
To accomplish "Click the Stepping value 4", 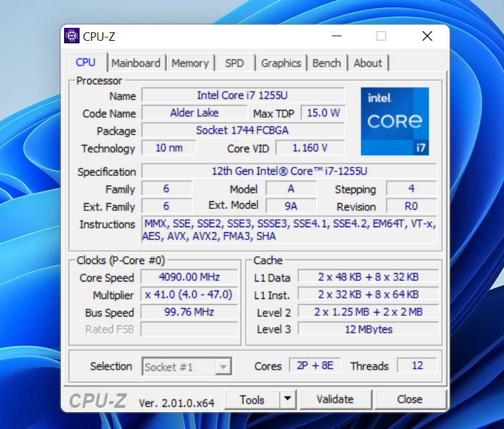I will coord(411,189).
